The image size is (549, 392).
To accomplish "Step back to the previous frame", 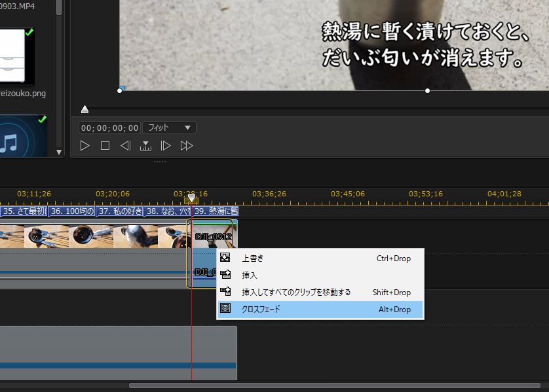I will click(125, 146).
